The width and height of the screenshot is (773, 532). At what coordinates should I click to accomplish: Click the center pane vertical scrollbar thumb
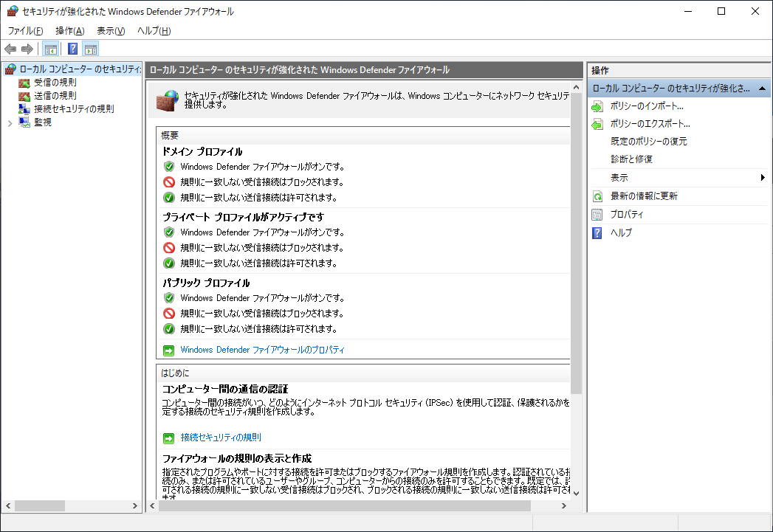[577, 243]
